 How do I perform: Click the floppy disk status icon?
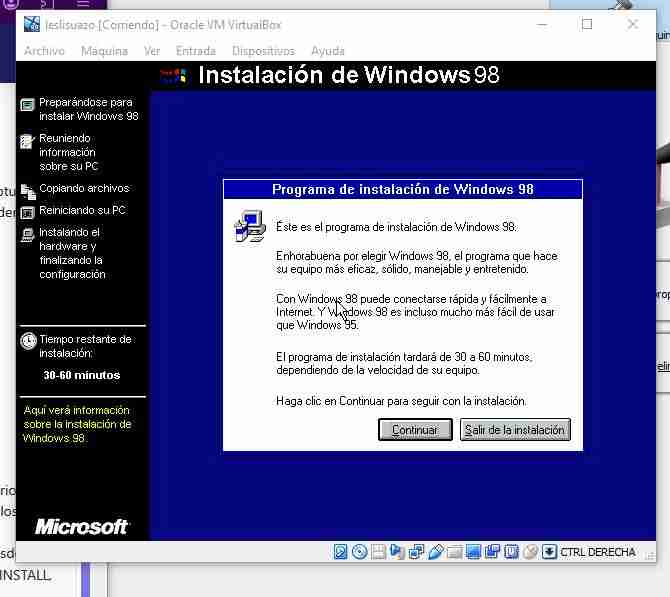pyautogui.click(x=378, y=552)
